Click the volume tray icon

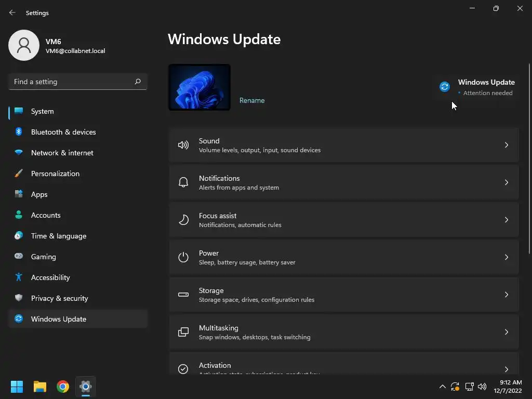pos(482,387)
